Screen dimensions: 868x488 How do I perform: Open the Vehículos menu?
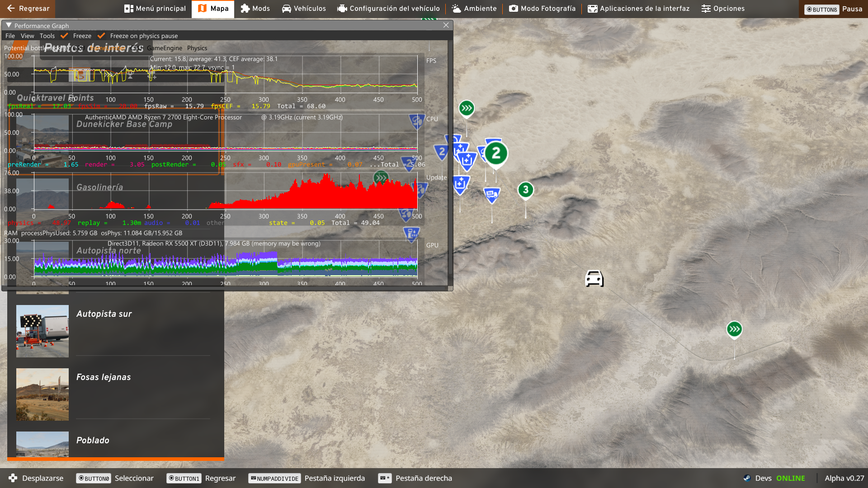click(x=304, y=9)
